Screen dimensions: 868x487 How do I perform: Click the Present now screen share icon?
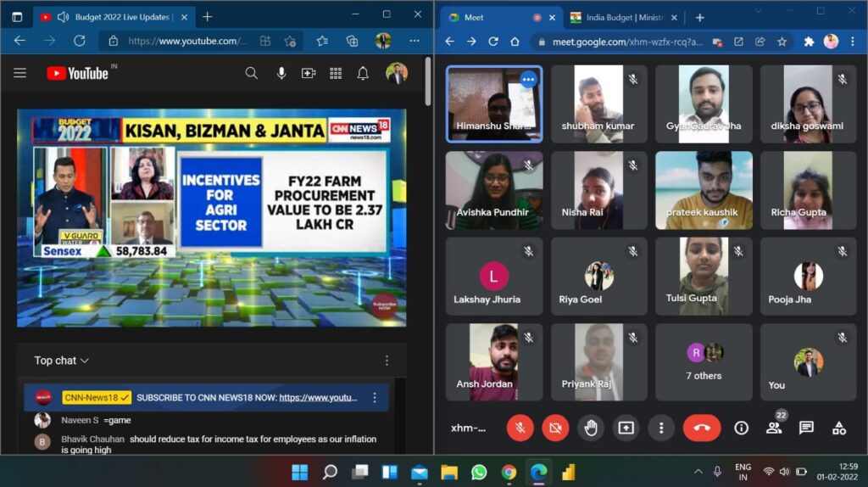(626, 428)
